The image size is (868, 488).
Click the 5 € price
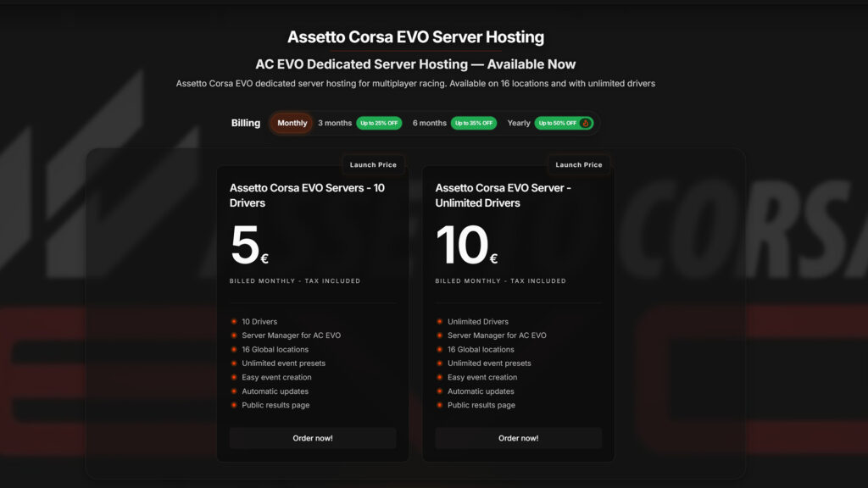(249, 245)
